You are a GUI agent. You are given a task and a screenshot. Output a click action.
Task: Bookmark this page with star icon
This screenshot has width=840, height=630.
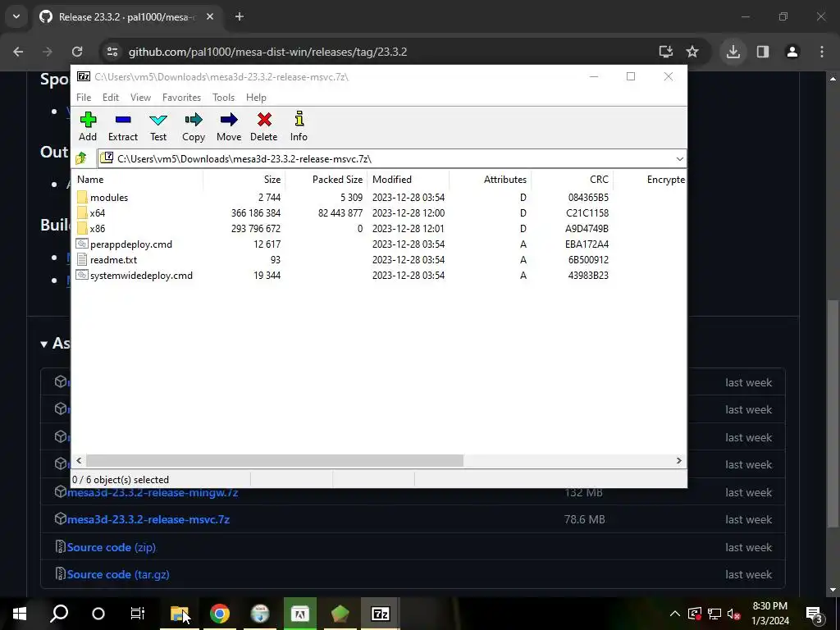point(692,52)
